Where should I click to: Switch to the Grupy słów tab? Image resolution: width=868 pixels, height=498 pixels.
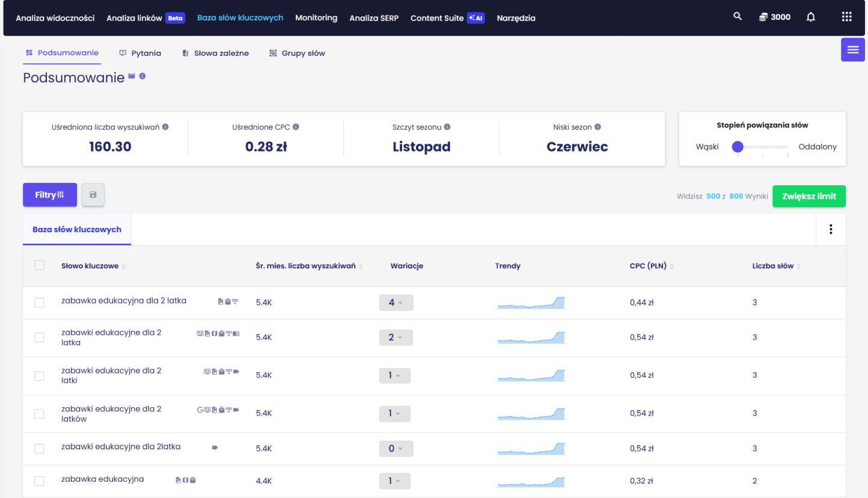(297, 53)
